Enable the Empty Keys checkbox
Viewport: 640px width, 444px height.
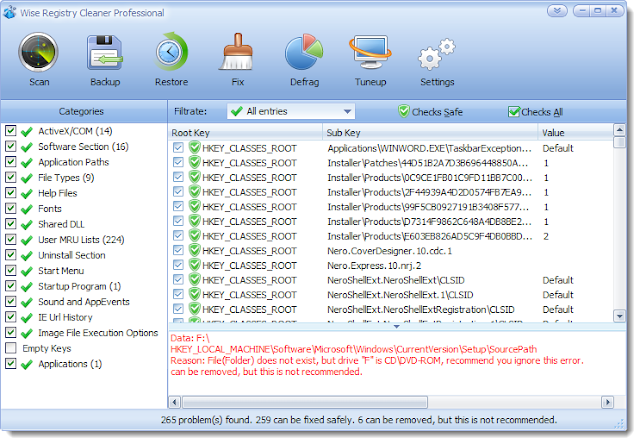tap(11, 348)
